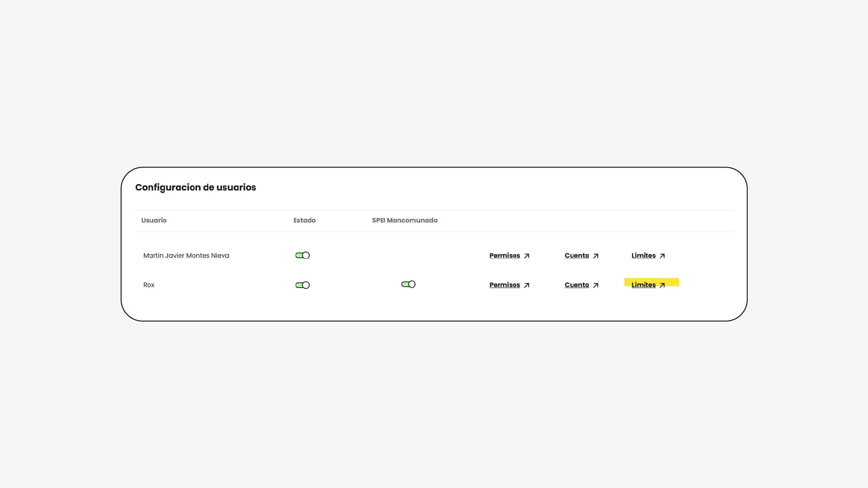The width and height of the screenshot is (868, 488).
Task: Click the SPEI Mancomunado column header
Action: point(404,220)
